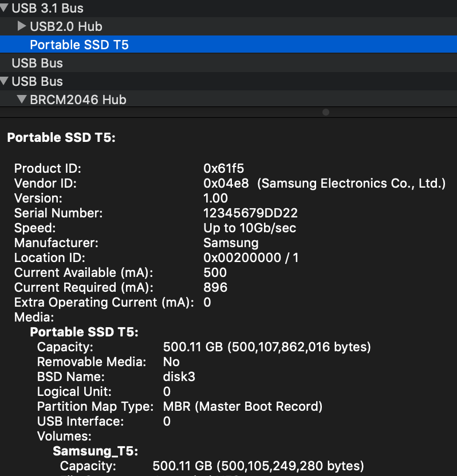
Task: Click the Portable SSD T5 details heading
Action: click(61, 138)
